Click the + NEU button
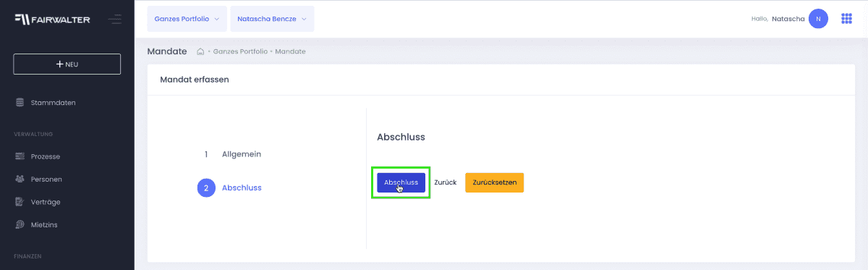868x270 pixels. [67, 64]
